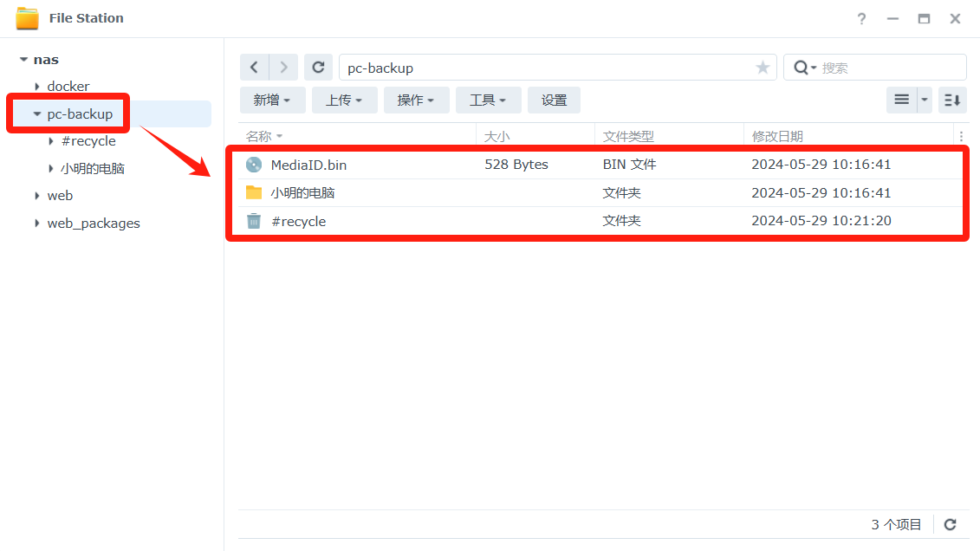Open the File Station help question mark
Screen dimensions: 980x551
point(861,18)
